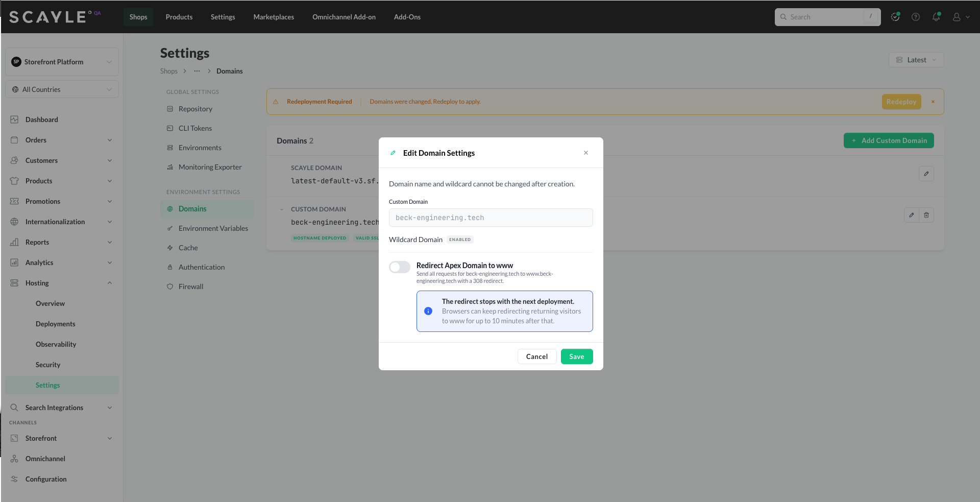Click the Monitoring Exporter icon
The height and width of the screenshot is (502, 980).
pos(170,167)
